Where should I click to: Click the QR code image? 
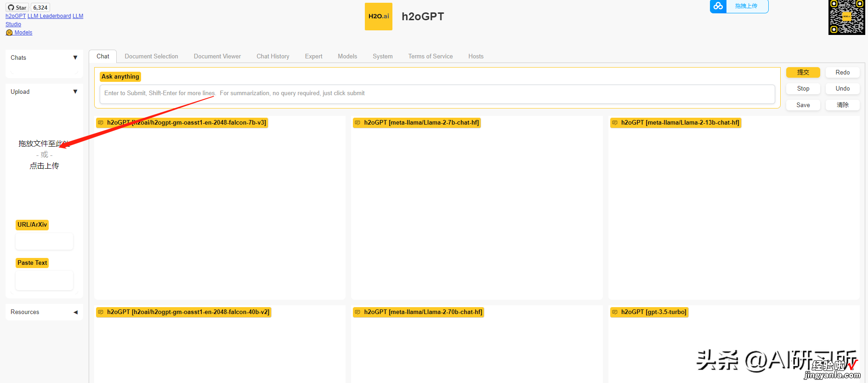[847, 17]
